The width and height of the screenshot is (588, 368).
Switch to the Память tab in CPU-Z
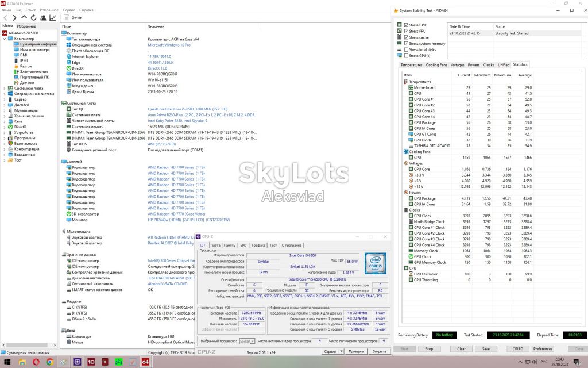[229, 245]
